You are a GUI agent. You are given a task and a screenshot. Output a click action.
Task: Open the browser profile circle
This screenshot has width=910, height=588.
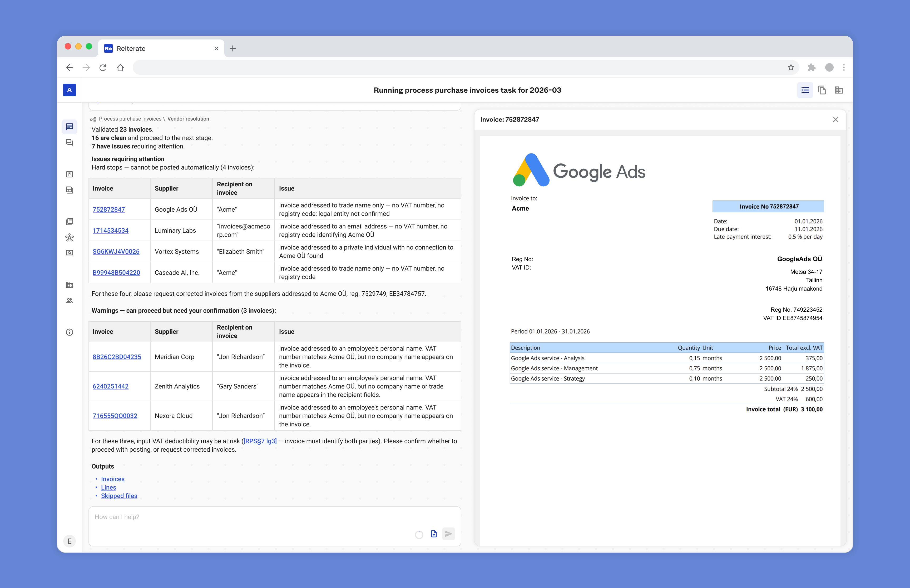pyautogui.click(x=829, y=68)
